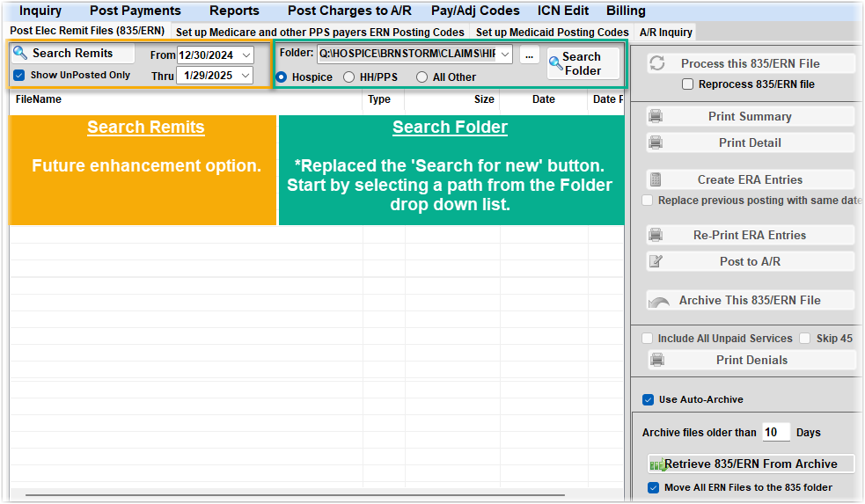Click the arrow icon on Archive This 835/ERN File

coord(658,301)
